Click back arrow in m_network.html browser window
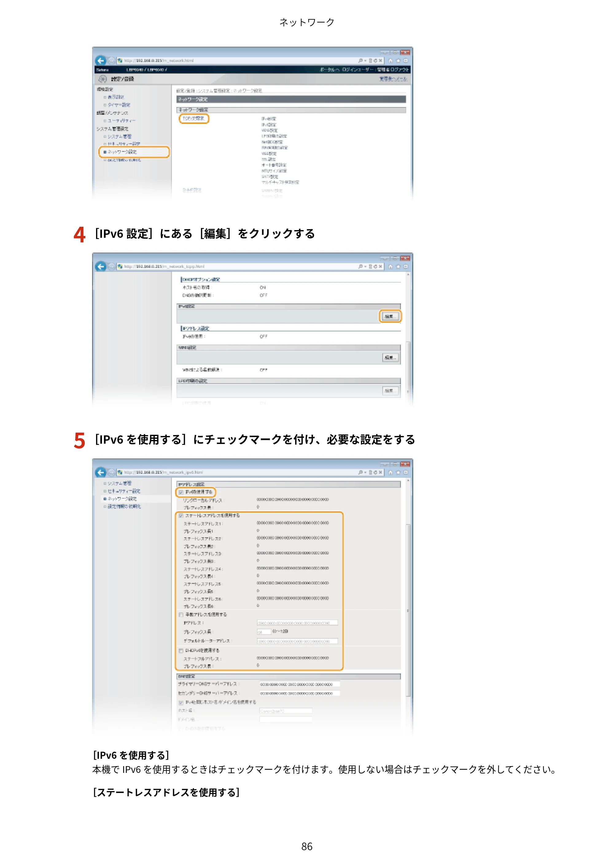Image resolution: width=614 pixels, height=868 pixels. point(101,60)
